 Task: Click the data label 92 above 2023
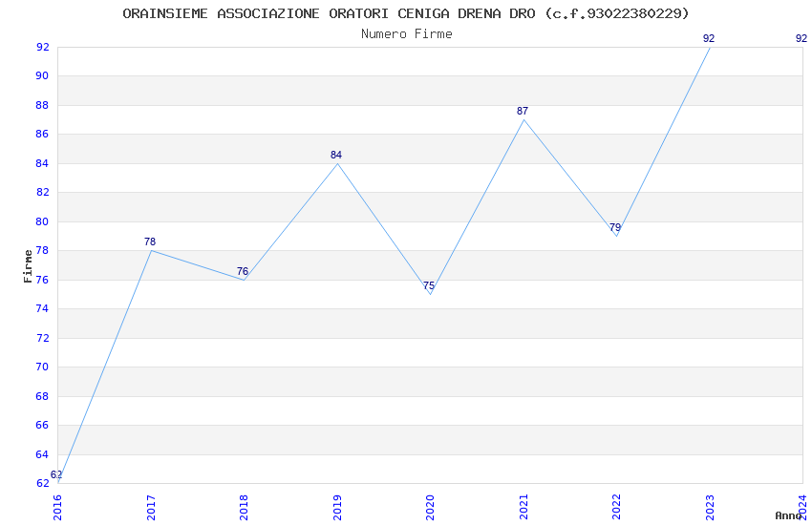pyautogui.click(x=709, y=38)
